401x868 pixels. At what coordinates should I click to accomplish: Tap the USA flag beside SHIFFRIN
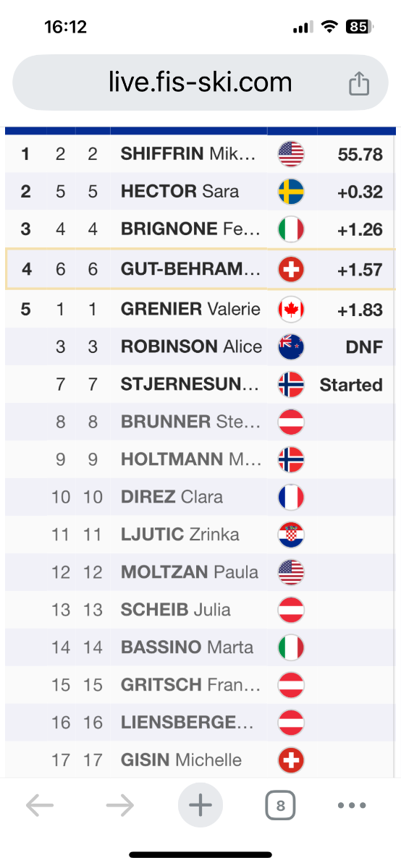click(x=291, y=154)
